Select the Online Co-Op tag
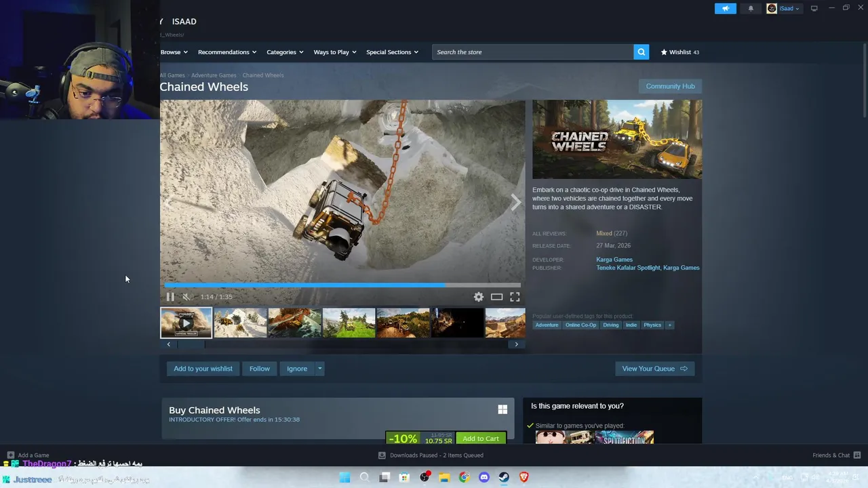The image size is (868, 488). click(580, 325)
